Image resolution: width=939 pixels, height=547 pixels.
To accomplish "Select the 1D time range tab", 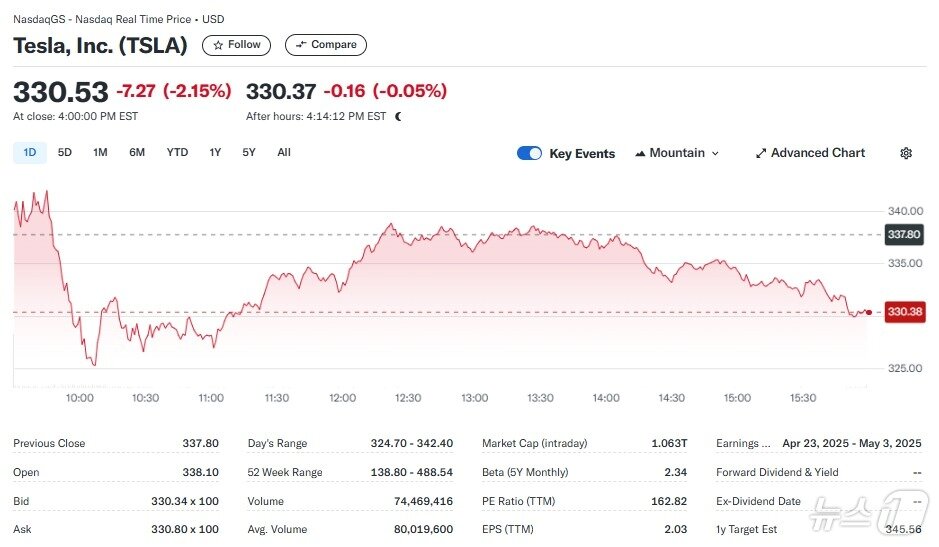I will tap(30, 152).
